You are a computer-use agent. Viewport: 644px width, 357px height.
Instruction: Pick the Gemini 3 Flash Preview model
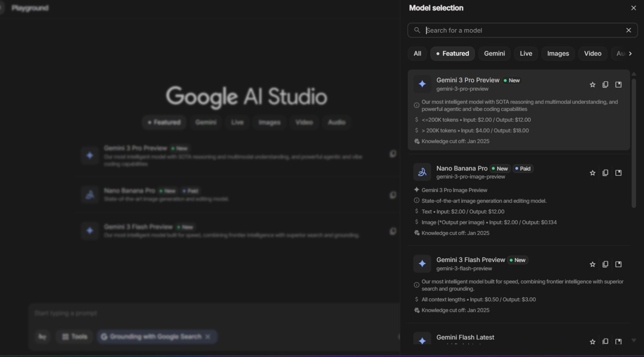click(x=471, y=260)
